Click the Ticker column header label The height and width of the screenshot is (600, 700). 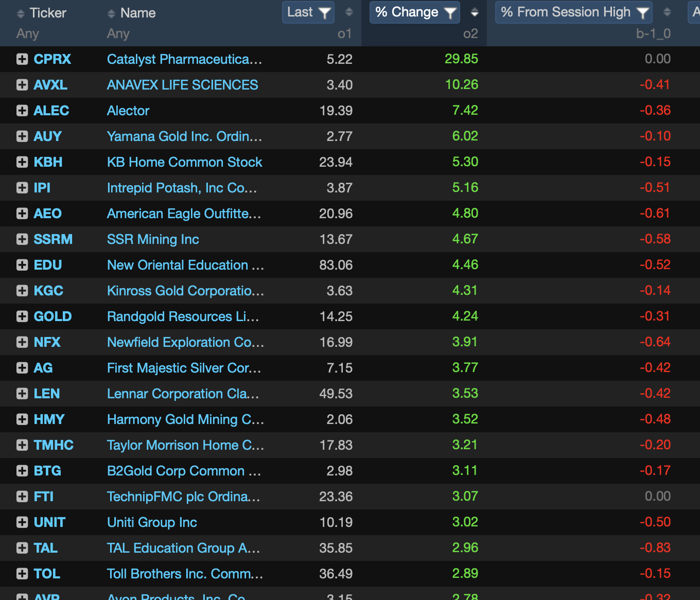click(x=48, y=13)
